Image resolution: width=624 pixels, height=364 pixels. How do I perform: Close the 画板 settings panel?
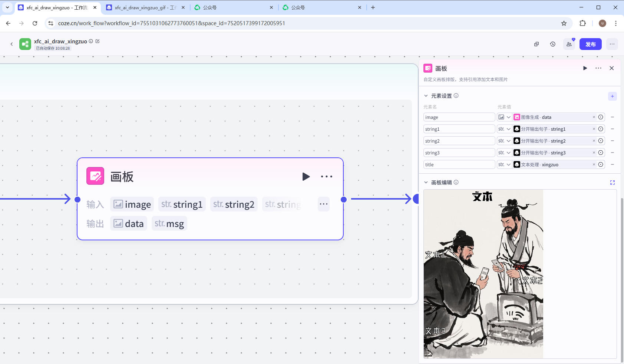point(612,68)
